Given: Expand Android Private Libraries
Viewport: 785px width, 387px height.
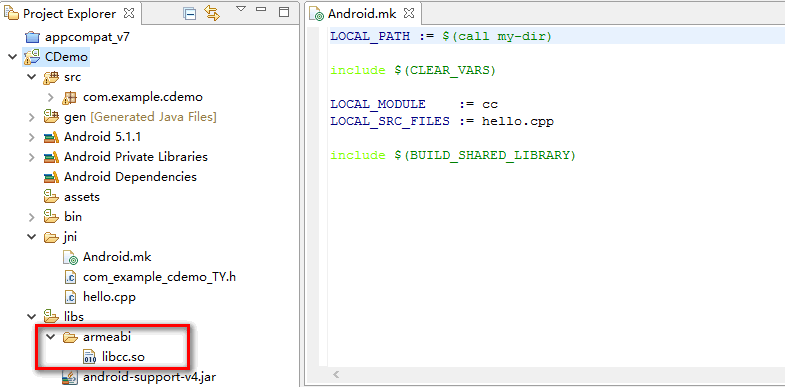Looking at the screenshot, I should click(x=32, y=157).
